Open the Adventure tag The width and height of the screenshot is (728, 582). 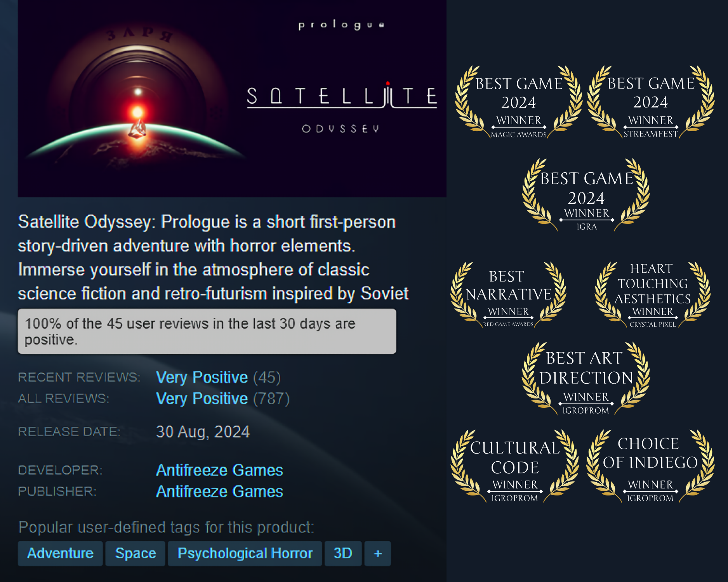pyautogui.click(x=60, y=553)
